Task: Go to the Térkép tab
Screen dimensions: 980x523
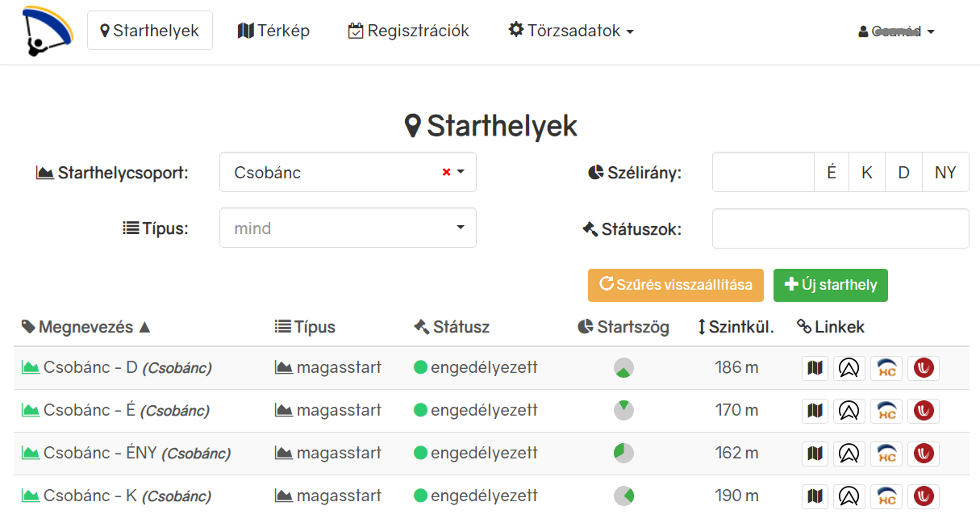Action: (x=273, y=31)
